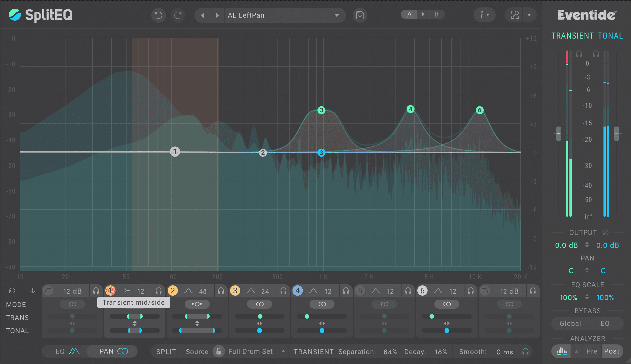The image size is (631, 364).
Task: Select the A comparison state
Action: (409, 14)
